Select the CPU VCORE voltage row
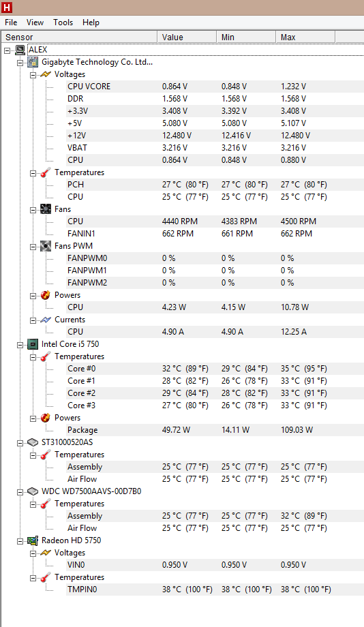The image size is (364, 627). click(x=215, y=87)
